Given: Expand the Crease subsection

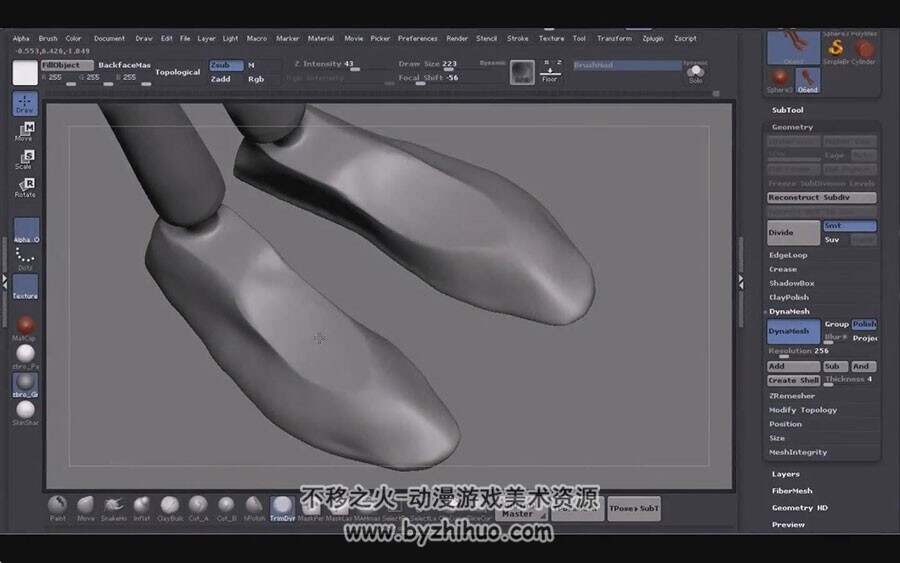Looking at the screenshot, I should pyautogui.click(x=783, y=269).
